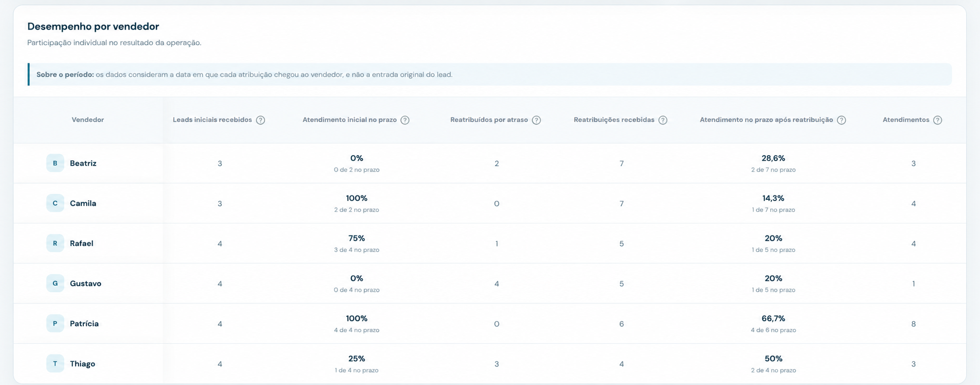The width and height of the screenshot is (980, 385).
Task: Select the vendor name Gustavo
Action: pos(85,284)
